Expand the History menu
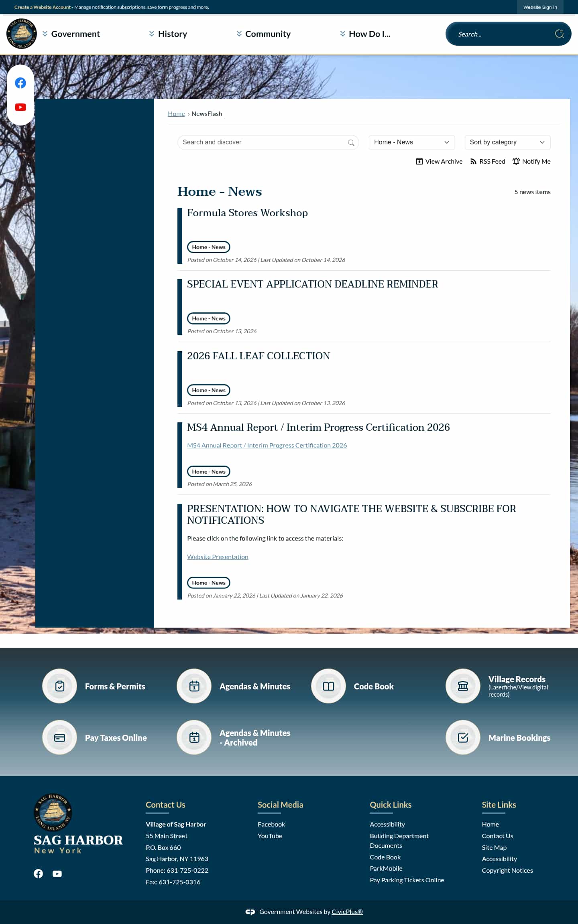Viewport: 578px width, 924px height. click(168, 34)
